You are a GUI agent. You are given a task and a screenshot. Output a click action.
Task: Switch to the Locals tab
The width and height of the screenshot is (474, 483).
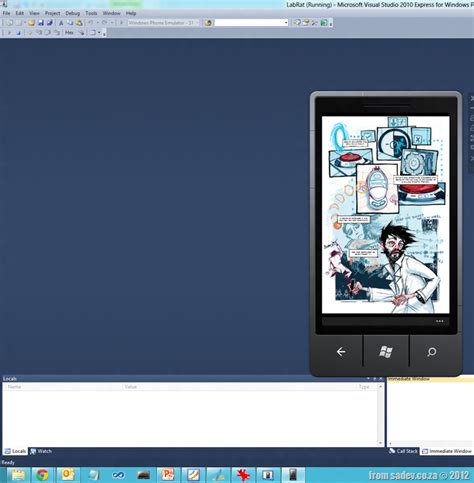(x=15, y=451)
